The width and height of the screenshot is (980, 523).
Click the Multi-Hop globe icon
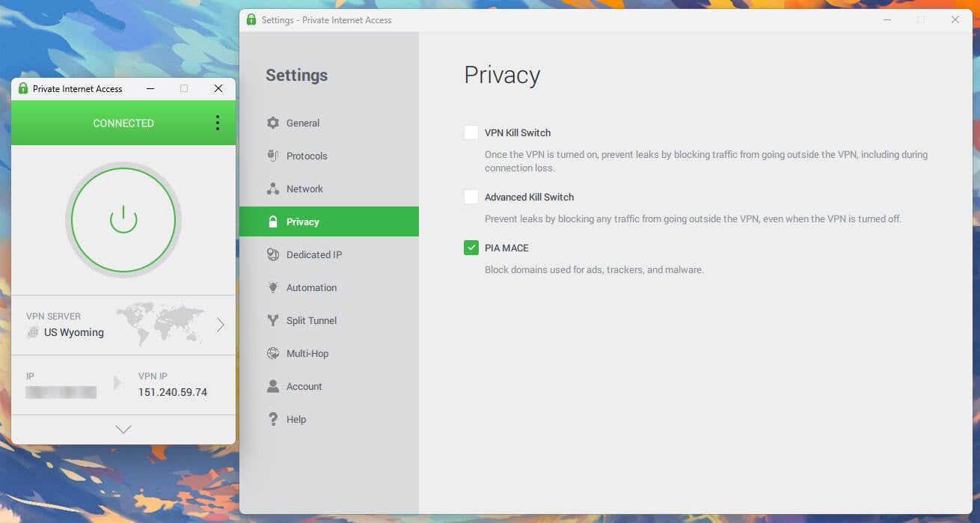[x=273, y=353]
